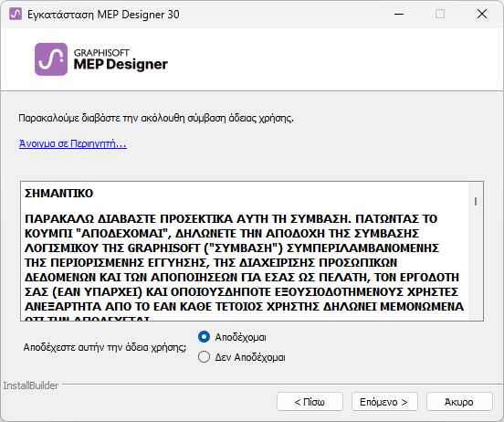Screen dimensions: 504x422
Task: Click the GRAPHISOFT MEP Designer wordmark
Action: click(121, 59)
